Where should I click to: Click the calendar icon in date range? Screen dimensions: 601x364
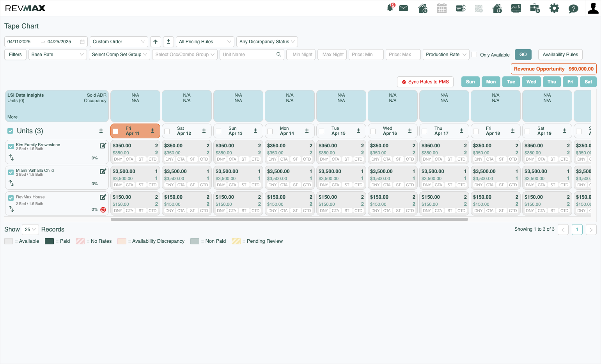[x=82, y=42]
